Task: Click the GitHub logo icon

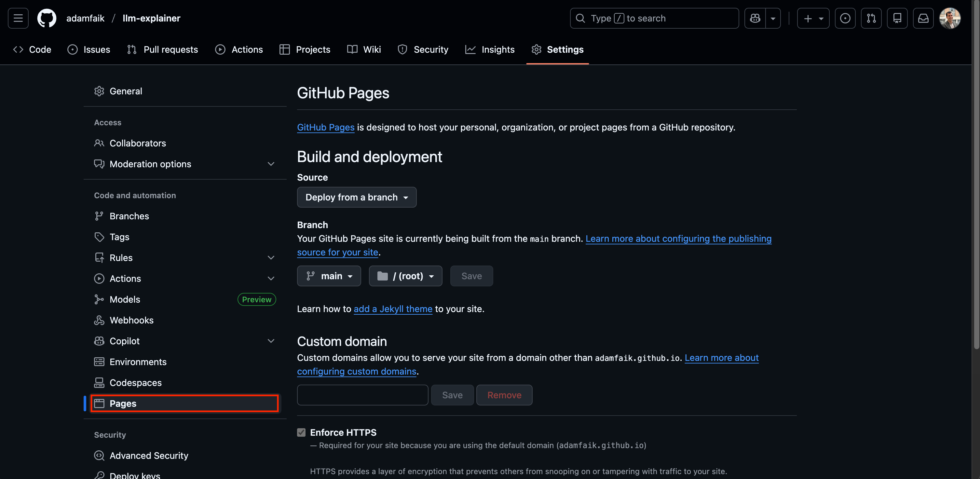Action: [47, 18]
